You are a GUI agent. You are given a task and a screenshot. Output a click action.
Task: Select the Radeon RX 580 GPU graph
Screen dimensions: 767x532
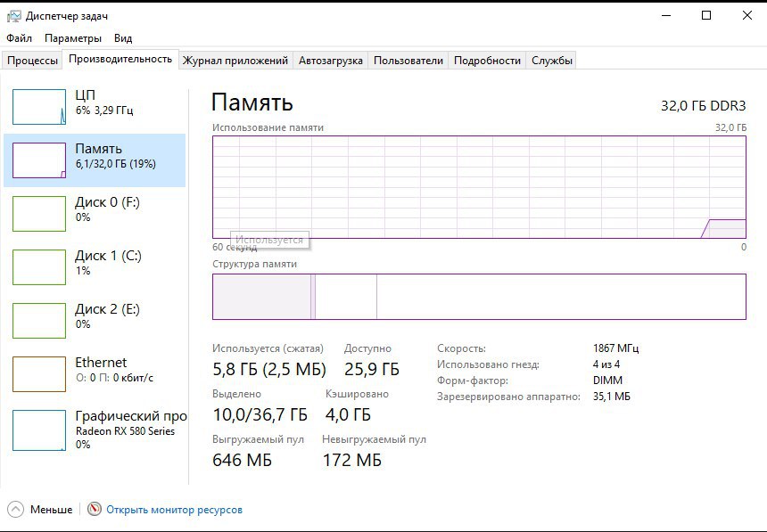(x=39, y=430)
